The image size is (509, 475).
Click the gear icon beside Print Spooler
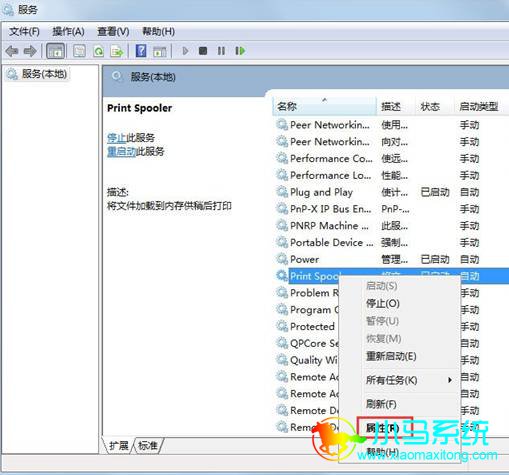tap(282, 276)
